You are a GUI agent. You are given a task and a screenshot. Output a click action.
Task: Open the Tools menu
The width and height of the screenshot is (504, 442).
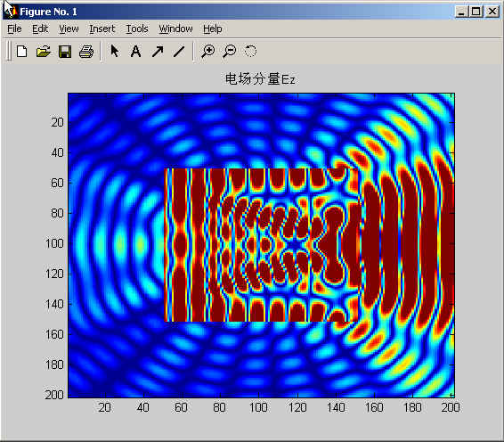(137, 29)
